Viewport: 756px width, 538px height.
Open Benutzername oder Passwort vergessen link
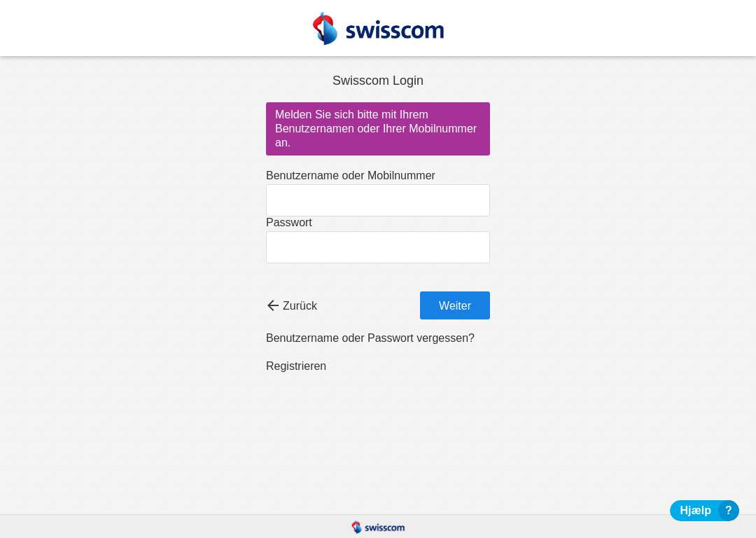(x=370, y=338)
